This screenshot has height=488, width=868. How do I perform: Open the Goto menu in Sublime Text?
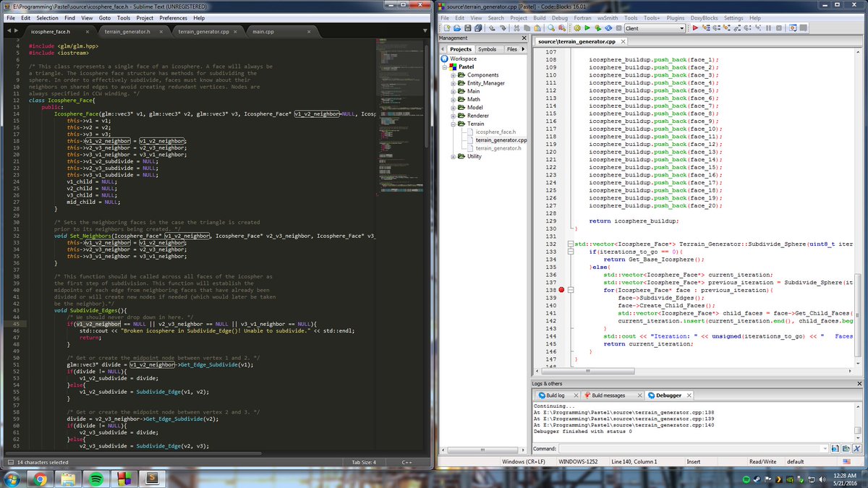105,17
